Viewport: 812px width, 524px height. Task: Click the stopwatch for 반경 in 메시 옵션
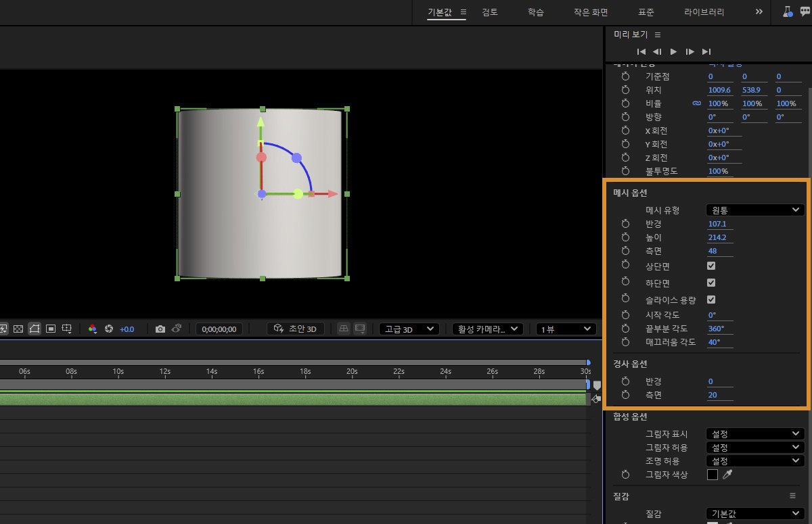point(625,224)
